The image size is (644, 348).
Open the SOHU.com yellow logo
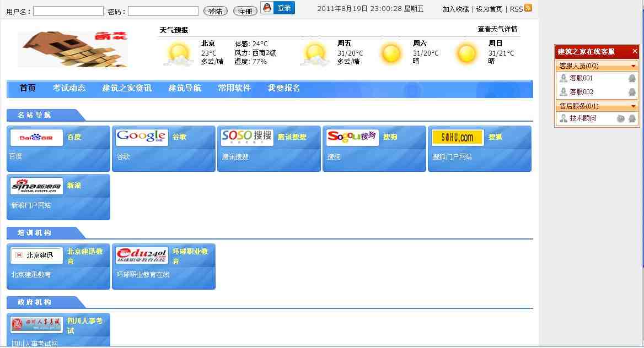[458, 138]
